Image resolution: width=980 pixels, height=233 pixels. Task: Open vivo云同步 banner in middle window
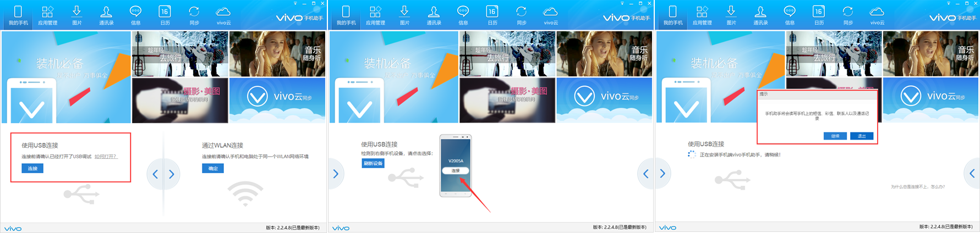coord(604,100)
